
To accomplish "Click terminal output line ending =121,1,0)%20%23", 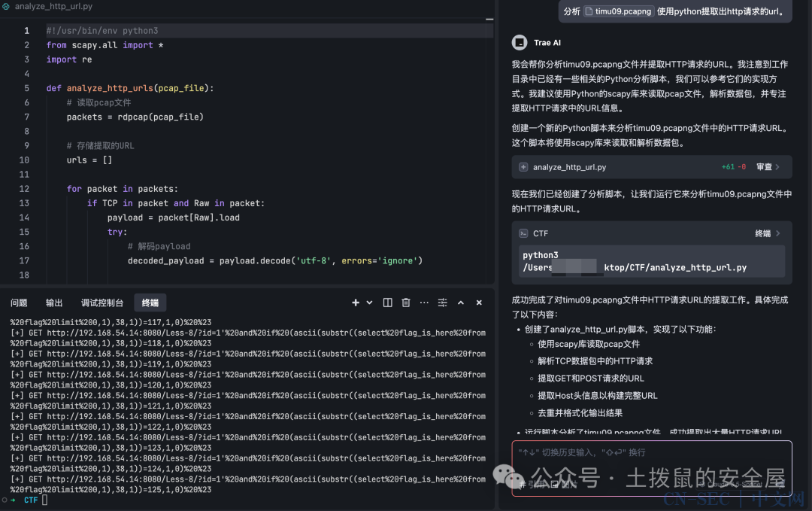I will coord(111,406).
